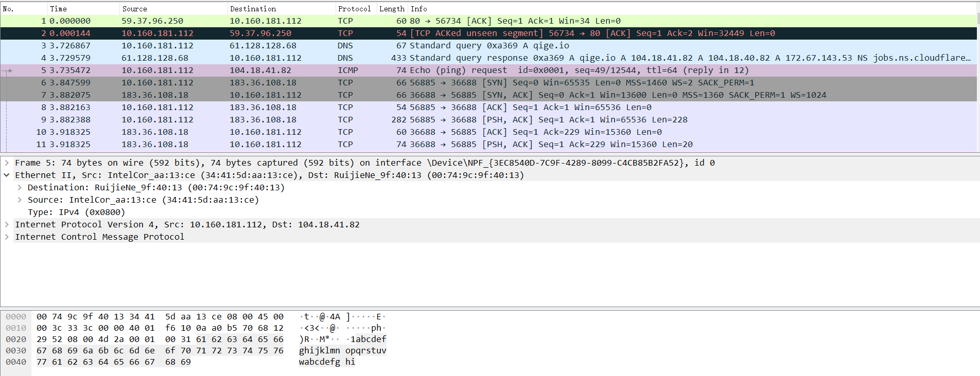The image size is (980, 376).
Task: Sort packets by the No. column
Action: click(24, 9)
